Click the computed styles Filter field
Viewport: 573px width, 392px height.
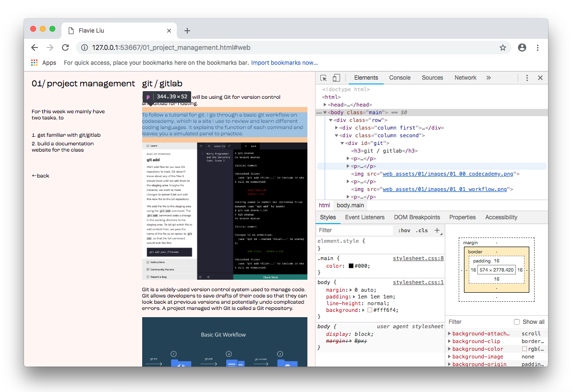[479, 322]
